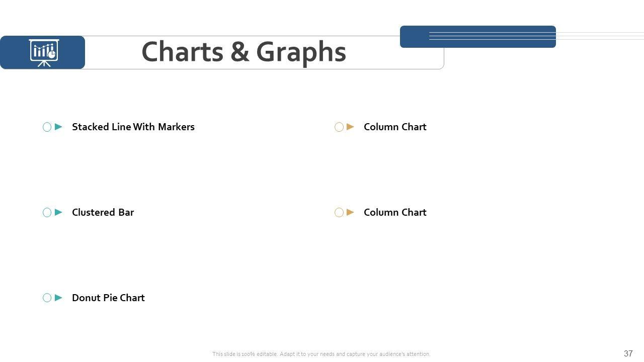644x362 pixels.
Task: Click the slide number 37
Action: pos(628,353)
